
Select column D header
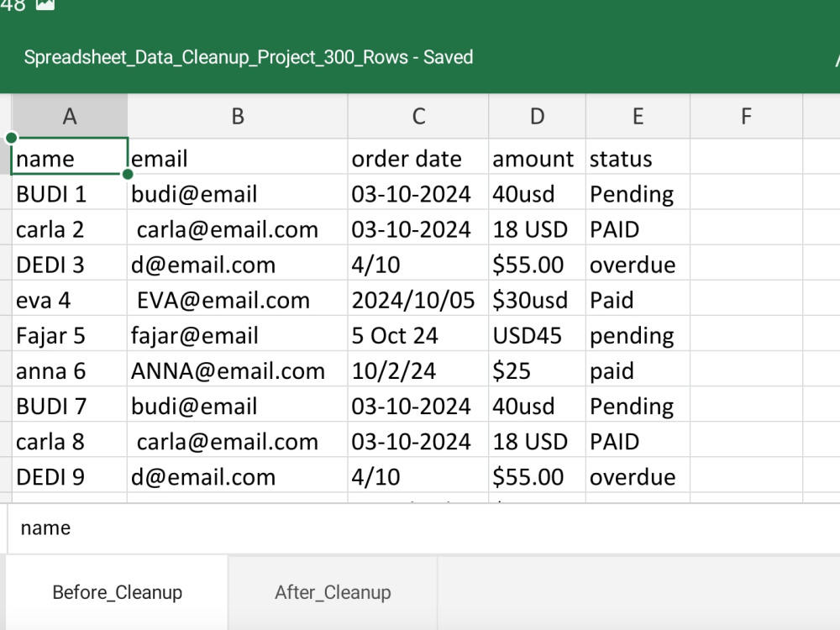click(538, 116)
